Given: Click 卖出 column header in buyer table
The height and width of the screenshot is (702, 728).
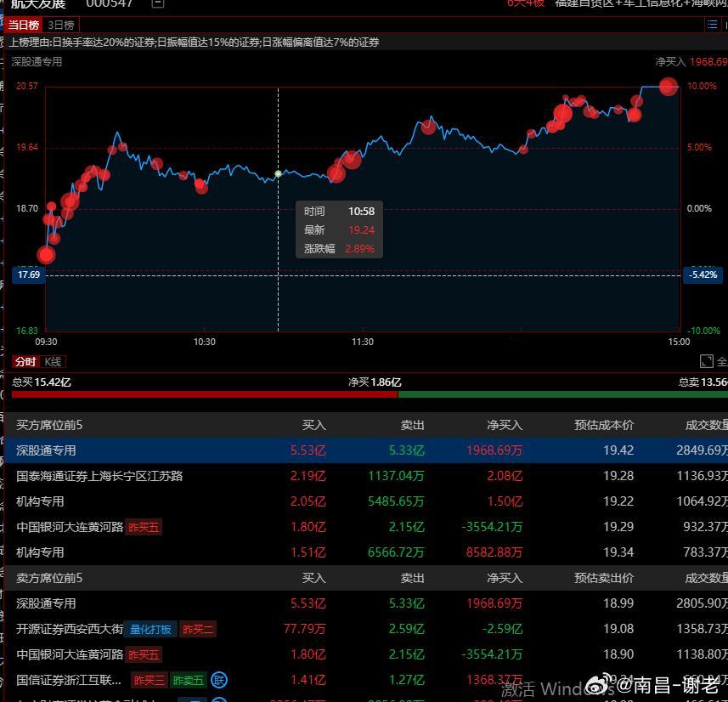Looking at the screenshot, I should [412, 425].
